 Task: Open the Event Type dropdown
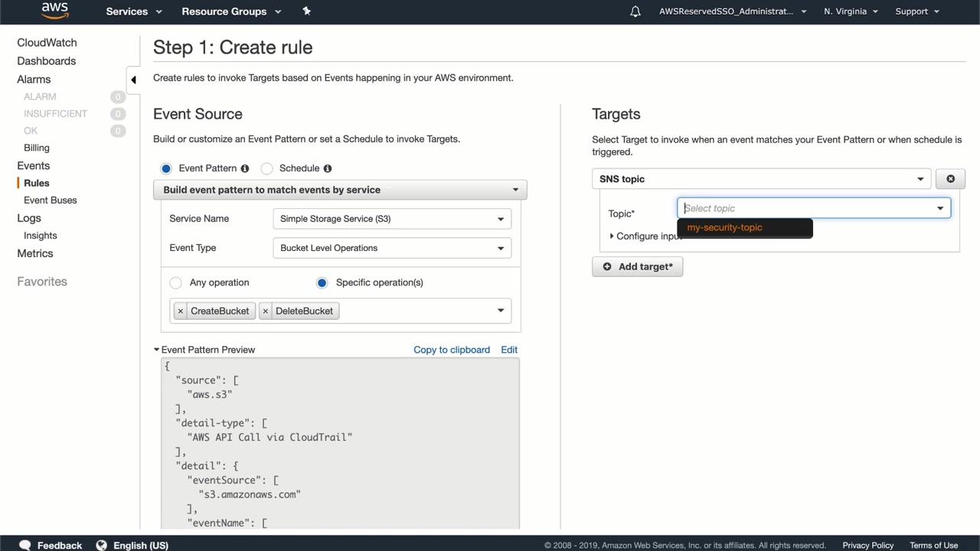(x=391, y=248)
